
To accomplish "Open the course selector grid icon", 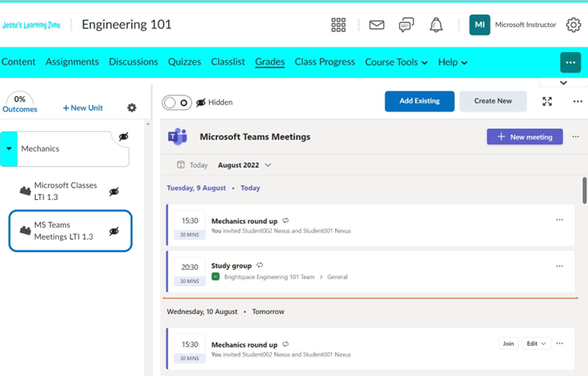I will click(x=338, y=25).
